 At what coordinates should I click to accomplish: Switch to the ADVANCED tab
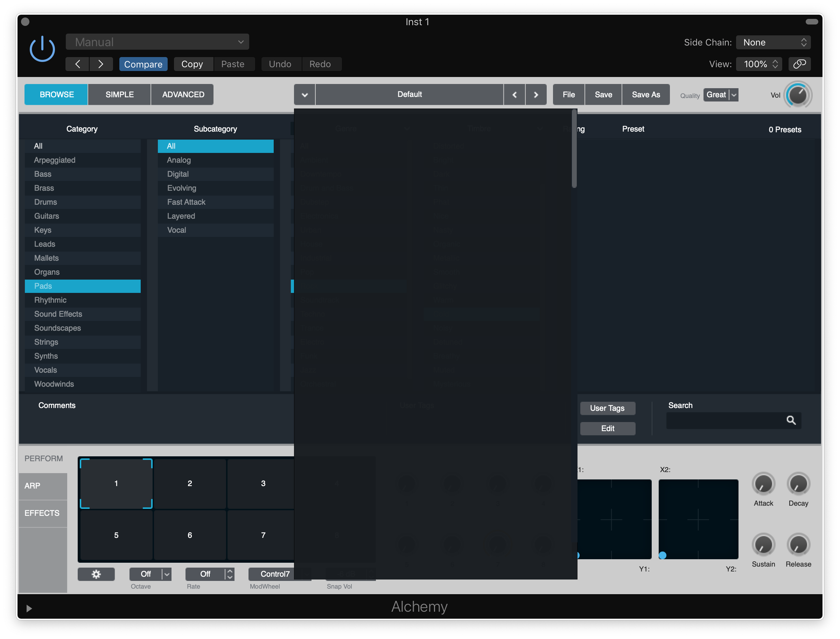(182, 94)
